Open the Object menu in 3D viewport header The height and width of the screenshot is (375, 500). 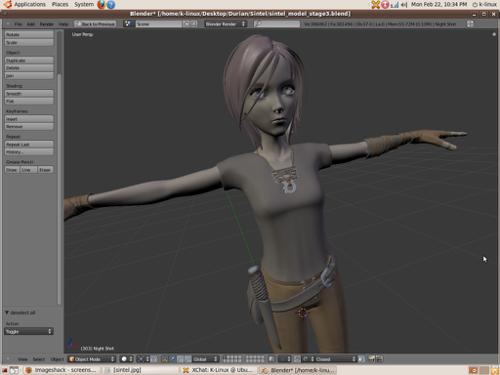pos(57,359)
